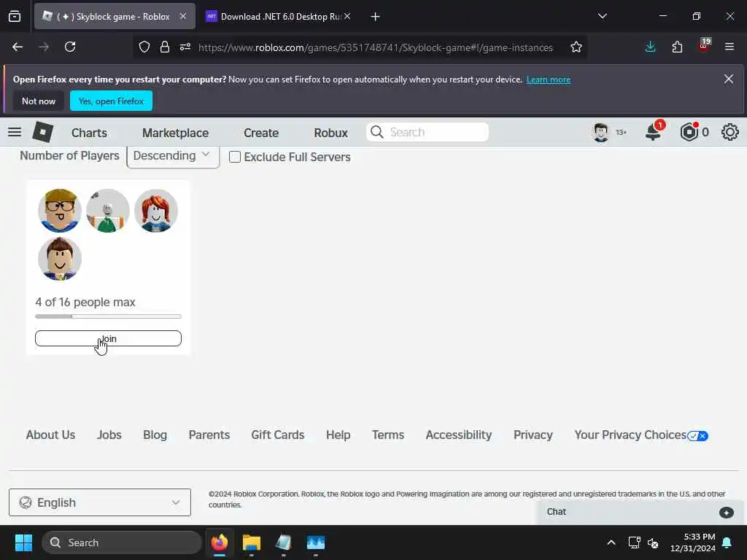Show hidden system tray icons
The height and width of the screenshot is (560, 747).
611,542
